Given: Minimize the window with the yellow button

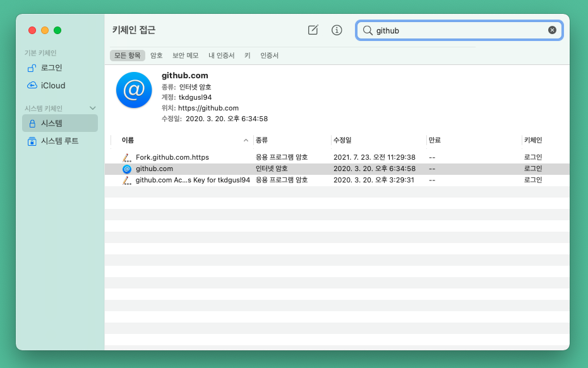Looking at the screenshot, I should [x=45, y=30].
